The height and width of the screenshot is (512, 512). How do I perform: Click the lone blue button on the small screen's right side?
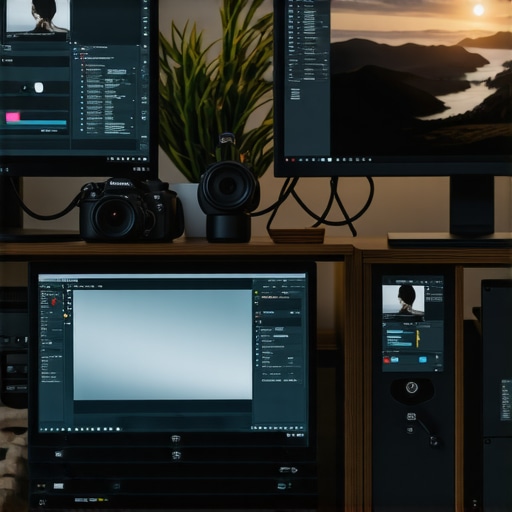coord(423,360)
